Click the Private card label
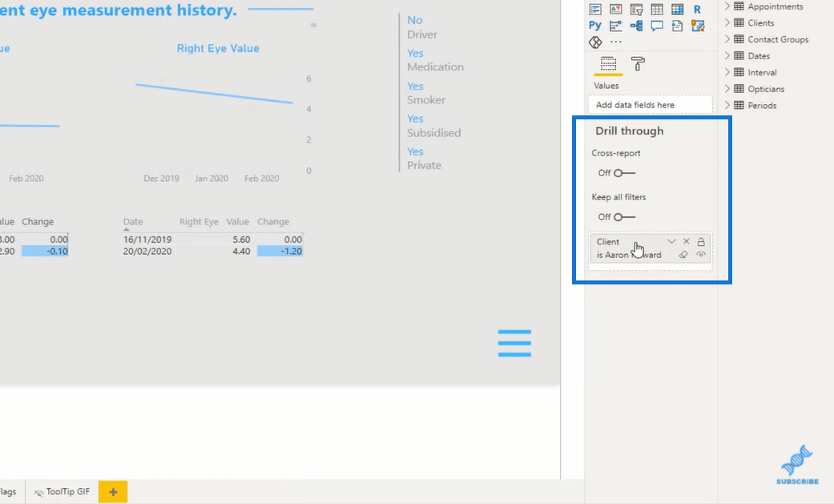This screenshot has width=834, height=504. [x=424, y=166]
